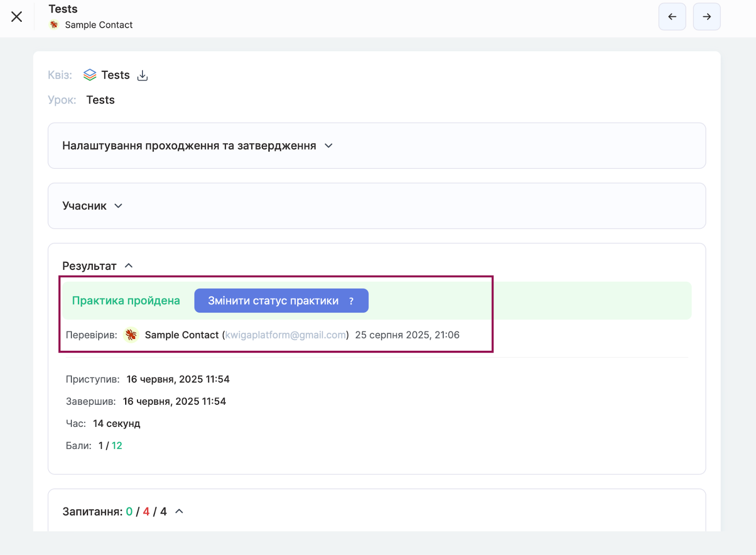Click the Практика пройдена status label
Screen dimensions: 756x555
click(126, 301)
